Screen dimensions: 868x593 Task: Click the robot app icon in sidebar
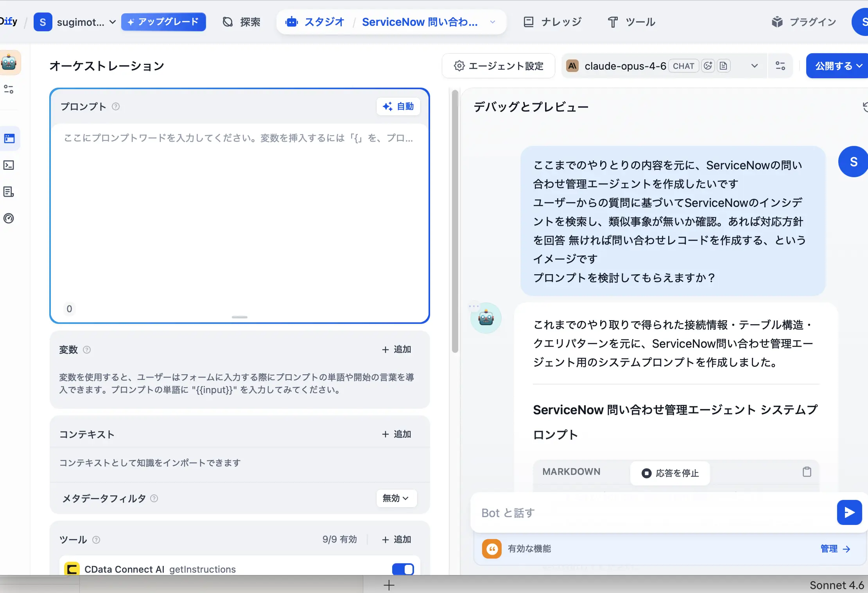pyautogui.click(x=9, y=63)
